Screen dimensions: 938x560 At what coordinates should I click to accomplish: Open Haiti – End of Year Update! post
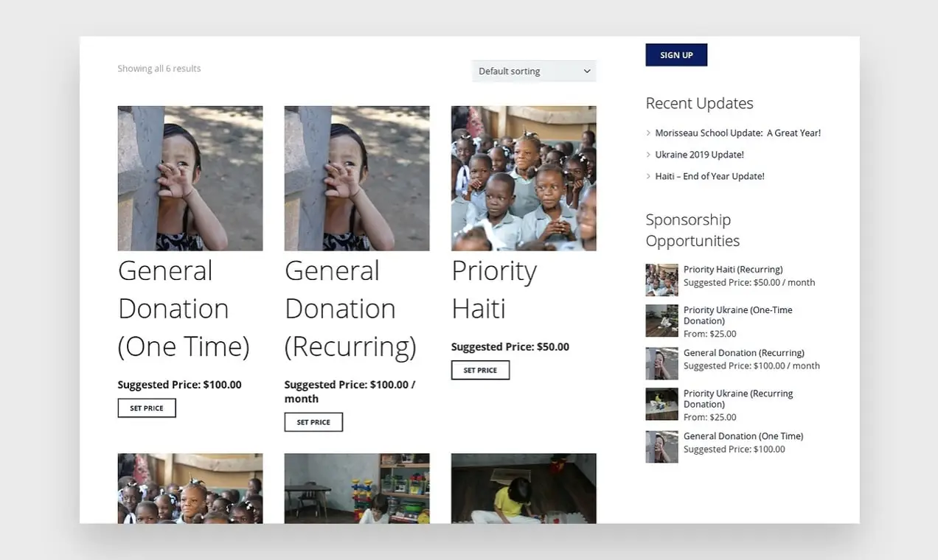(x=710, y=177)
